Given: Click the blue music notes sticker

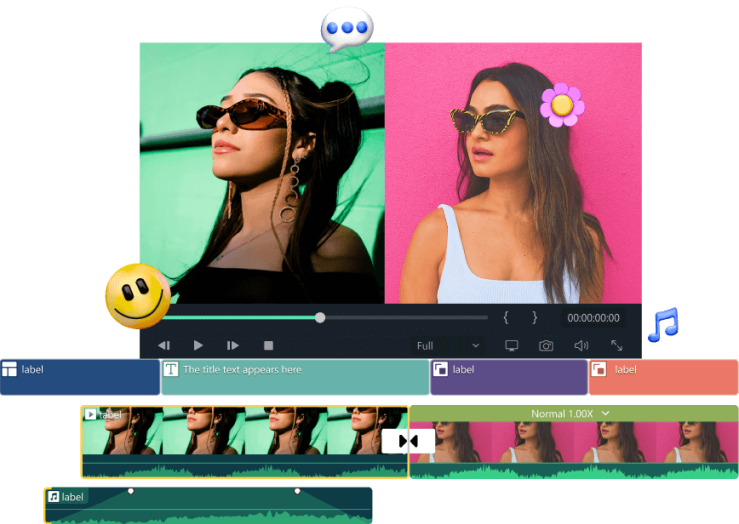Looking at the screenshot, I should point(663,324).
